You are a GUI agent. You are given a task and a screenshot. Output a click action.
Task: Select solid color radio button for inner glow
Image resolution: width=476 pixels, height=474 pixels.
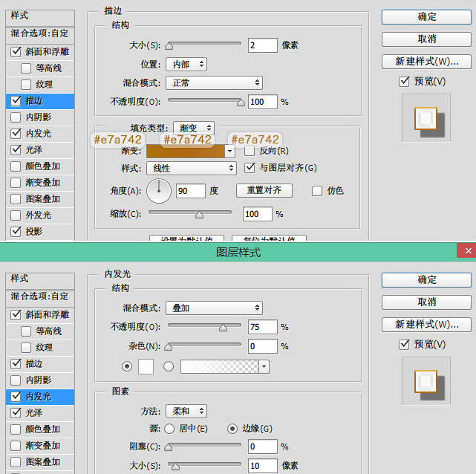[x=127, y=366]
